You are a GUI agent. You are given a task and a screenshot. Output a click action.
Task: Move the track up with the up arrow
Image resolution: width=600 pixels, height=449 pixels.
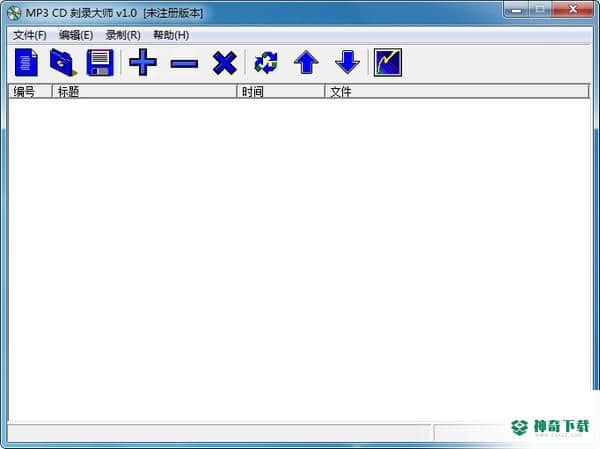306,62
